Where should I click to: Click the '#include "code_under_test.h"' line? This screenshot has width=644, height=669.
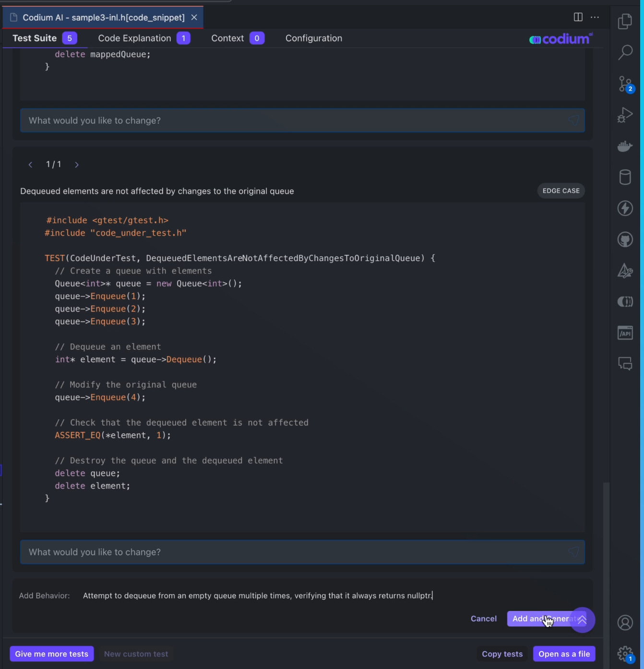point(116,233)
